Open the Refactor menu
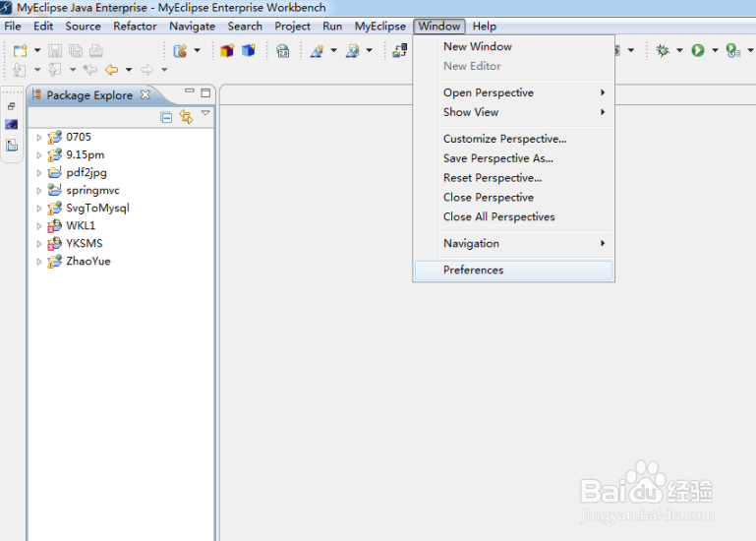The width and height of the screenshot is (756, 541). pos(135,26)
